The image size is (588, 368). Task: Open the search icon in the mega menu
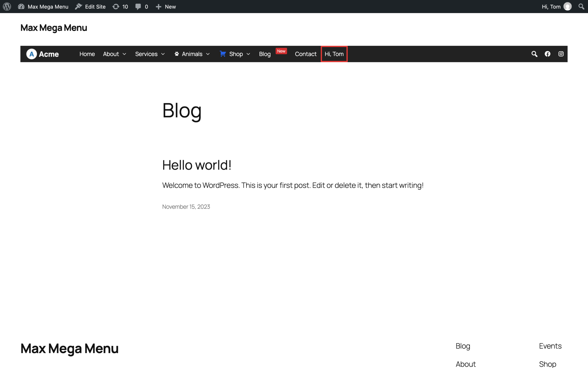534,54
